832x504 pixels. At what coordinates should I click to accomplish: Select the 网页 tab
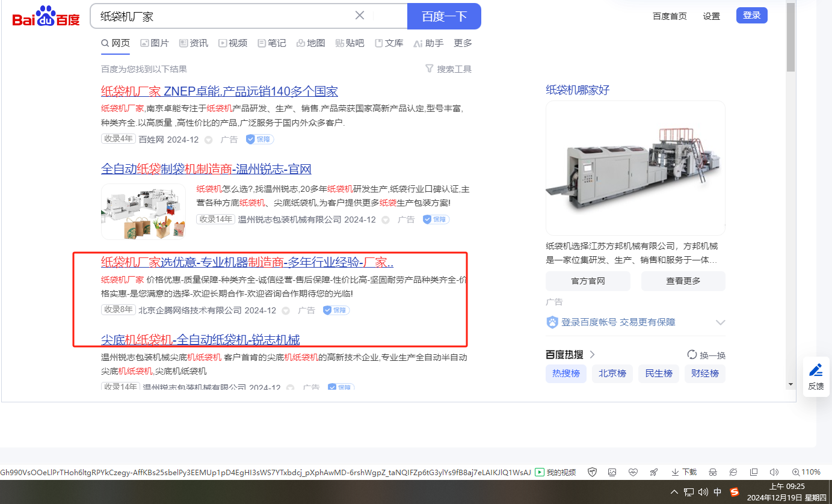(116, 43)
